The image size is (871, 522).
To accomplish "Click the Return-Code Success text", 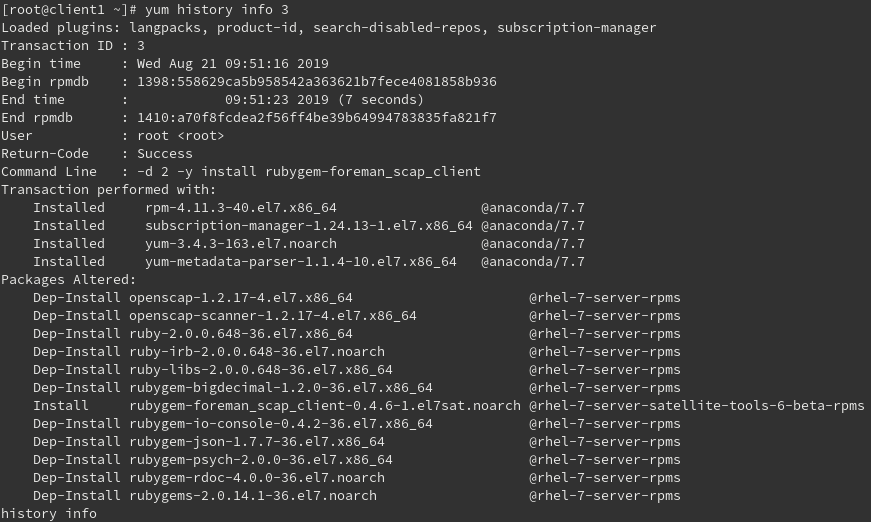I will click(164, 153).
